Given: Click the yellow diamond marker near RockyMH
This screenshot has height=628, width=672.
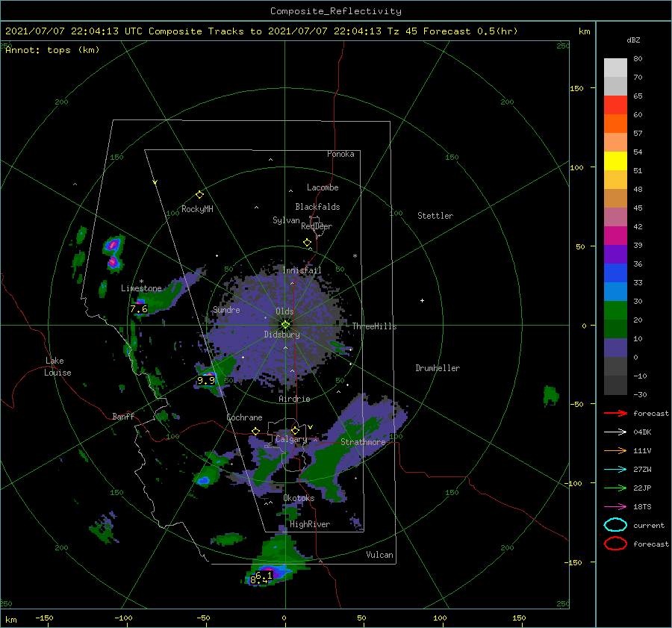Looking at the screenshot, I should (199, 195).
